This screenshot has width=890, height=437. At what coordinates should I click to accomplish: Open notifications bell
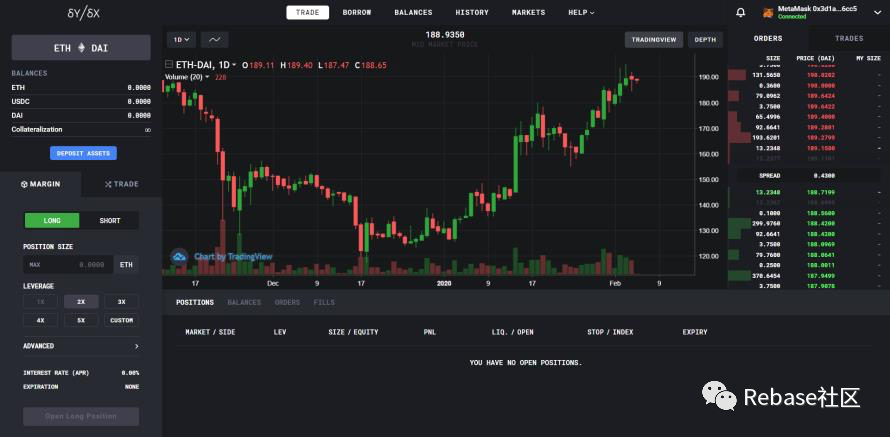[741, 12]
